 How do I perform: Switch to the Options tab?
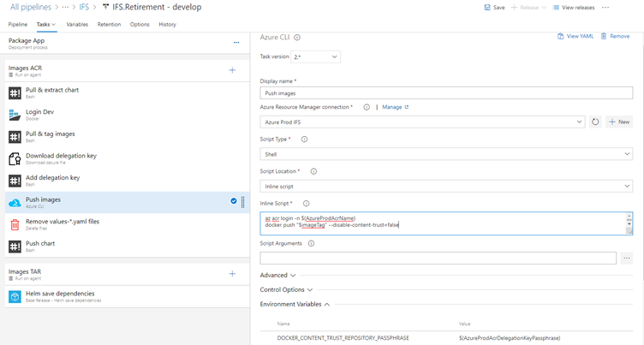pos(140,25)
